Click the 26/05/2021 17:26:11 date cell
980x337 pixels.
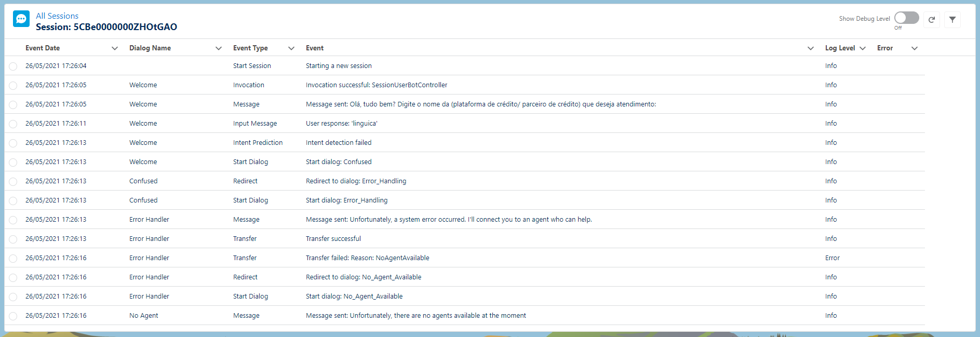click(x=56, y=124)
